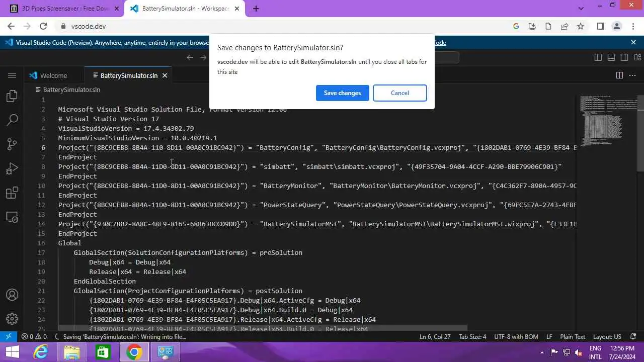
Task: Change Layout: US keyboard layout
Action: coord(607,337)
